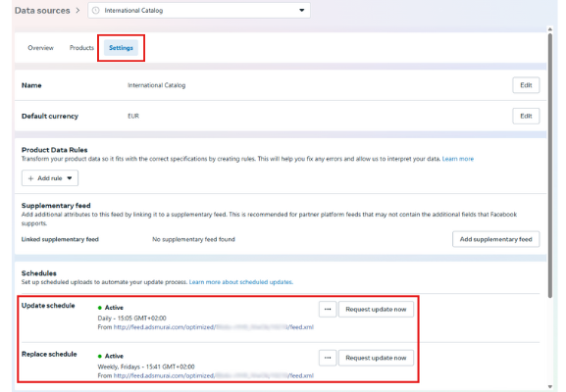566x392 pixels.
Task: Click the plus icon on Add rule
Action: [x=30, y=178]
